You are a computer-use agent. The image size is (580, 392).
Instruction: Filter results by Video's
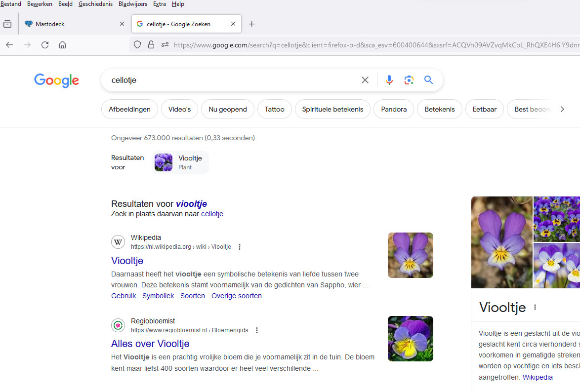point(179,109)
